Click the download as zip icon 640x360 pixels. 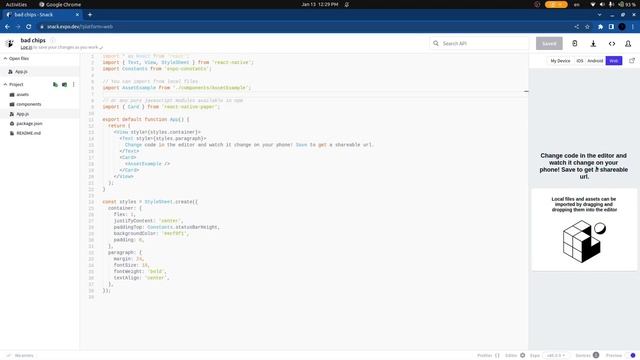coord(593,43)
